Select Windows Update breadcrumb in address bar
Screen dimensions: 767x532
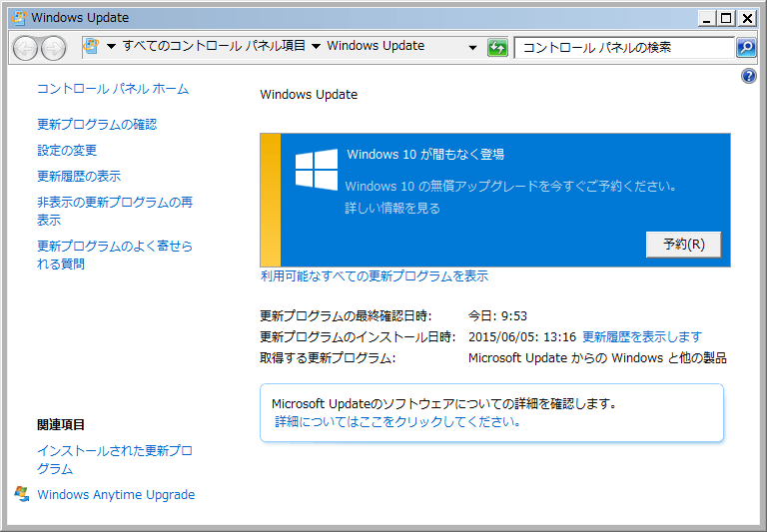click(376, 46)
